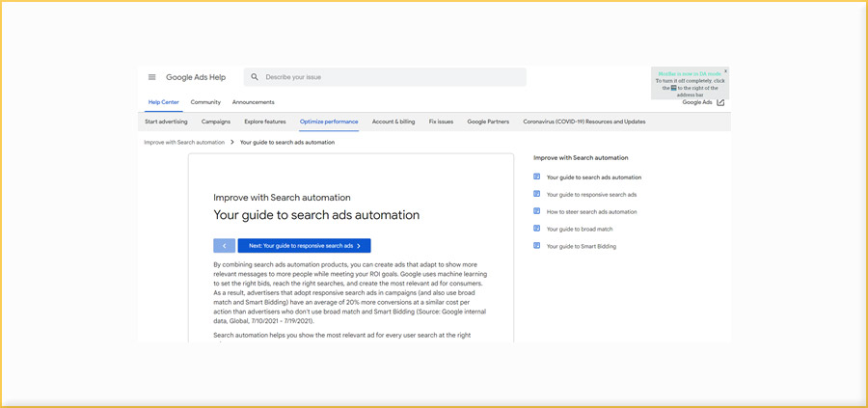The width and height of the screenshot is (868, 408).
Task: Click the document icon beside Smart Bidding
Action: 536,245
